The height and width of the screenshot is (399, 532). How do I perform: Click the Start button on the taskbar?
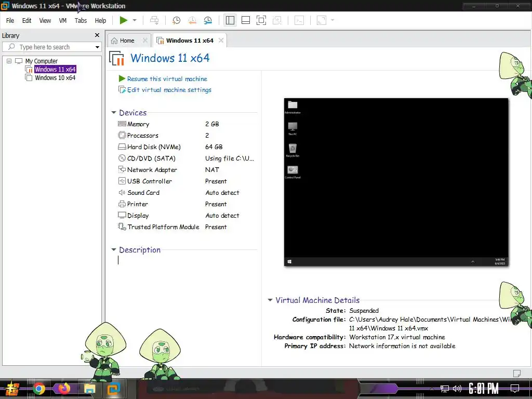12,389
